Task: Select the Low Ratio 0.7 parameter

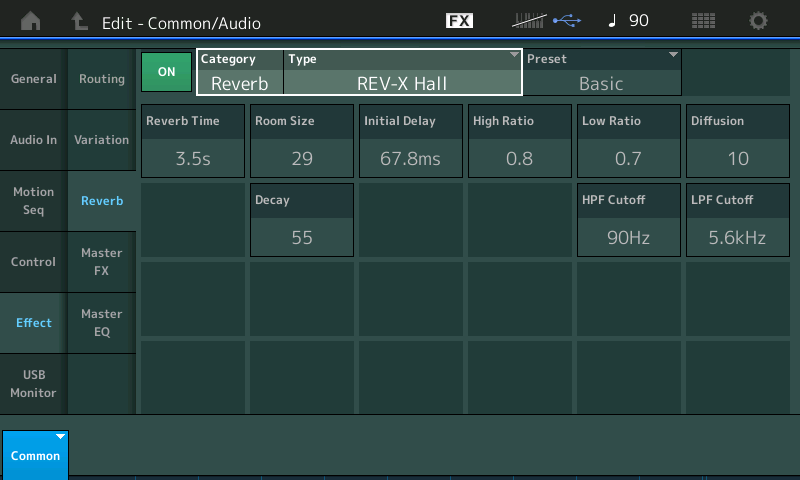Action: (x=629, y=141)
